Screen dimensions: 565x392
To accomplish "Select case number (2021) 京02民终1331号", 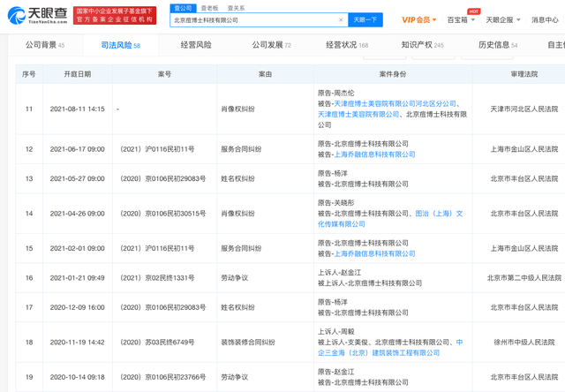I will [x=157, y=278].
